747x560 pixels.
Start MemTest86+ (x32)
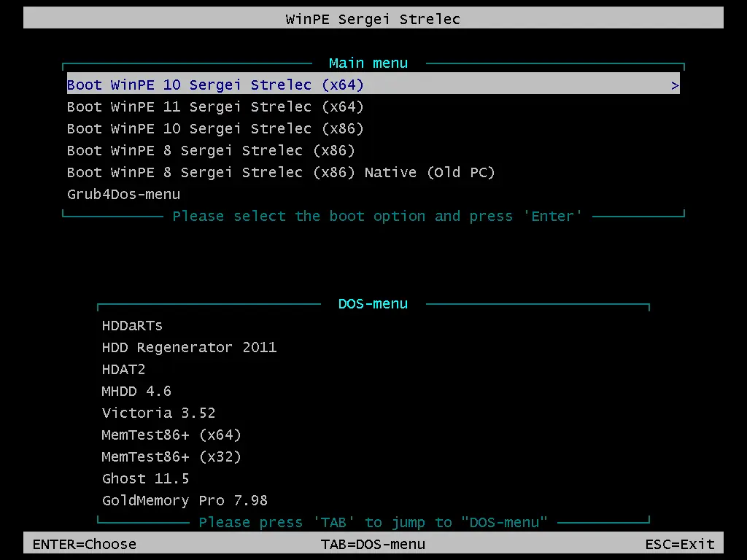171,456
